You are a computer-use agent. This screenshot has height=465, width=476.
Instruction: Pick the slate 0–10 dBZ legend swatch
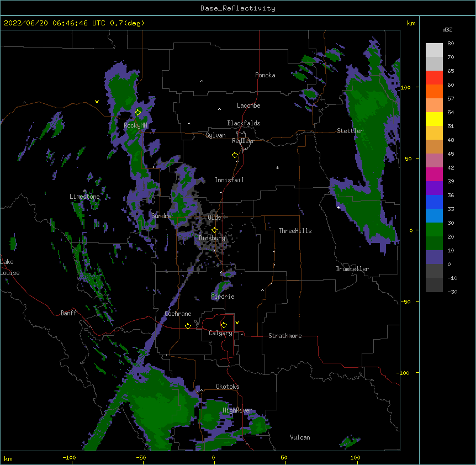point(434,257)
